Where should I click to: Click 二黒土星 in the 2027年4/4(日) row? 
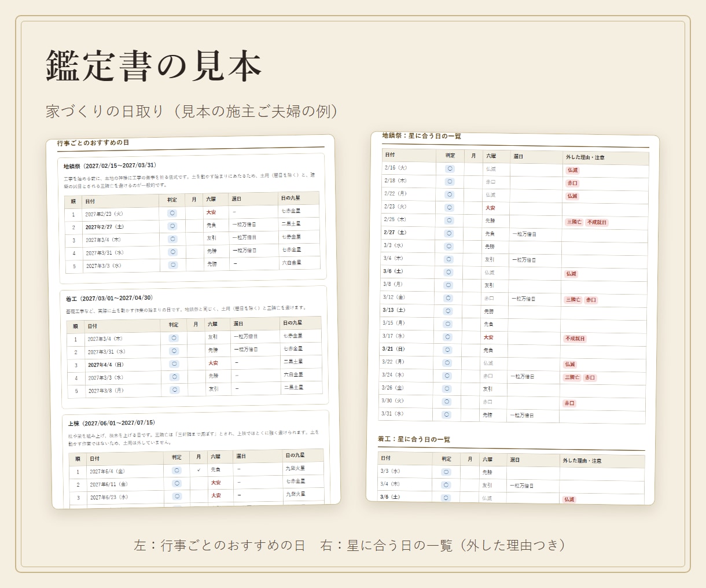pyautogui.click(x=293, y=361)
